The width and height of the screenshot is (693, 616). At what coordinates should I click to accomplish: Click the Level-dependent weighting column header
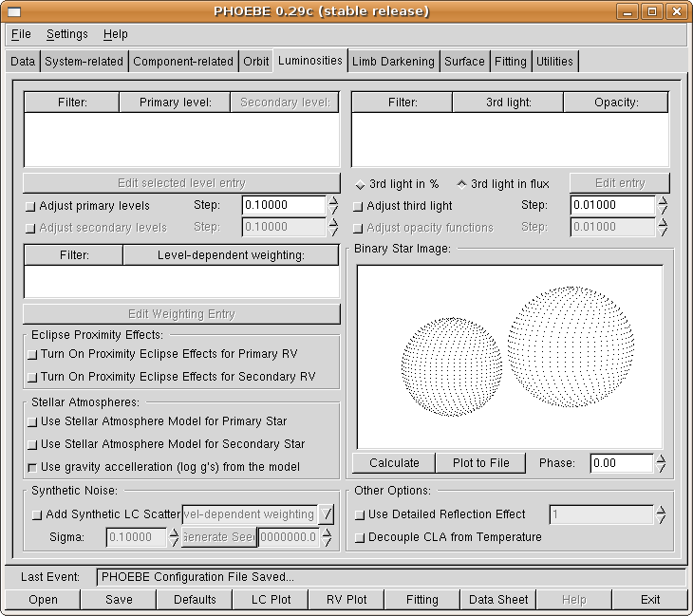pos(231,255)
